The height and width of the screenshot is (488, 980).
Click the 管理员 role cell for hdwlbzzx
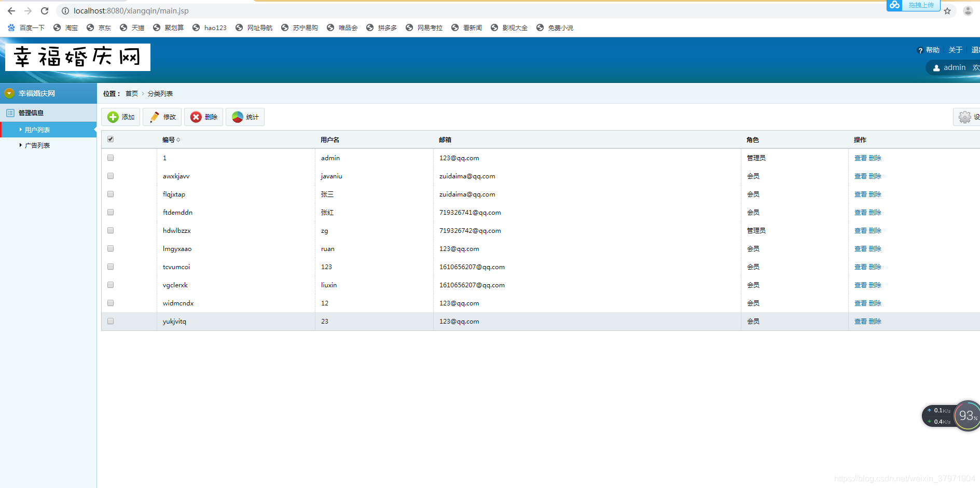[x=756, y=231]
